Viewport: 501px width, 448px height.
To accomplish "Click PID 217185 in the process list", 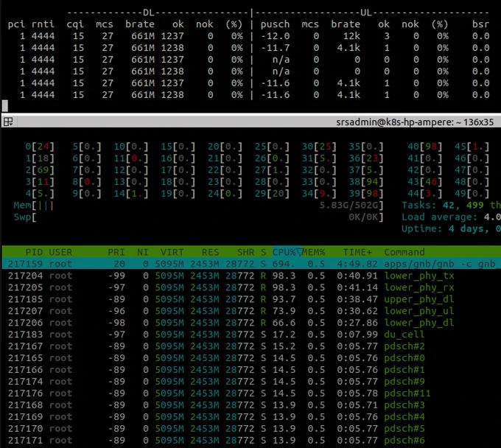I will (x=25, y=299).
